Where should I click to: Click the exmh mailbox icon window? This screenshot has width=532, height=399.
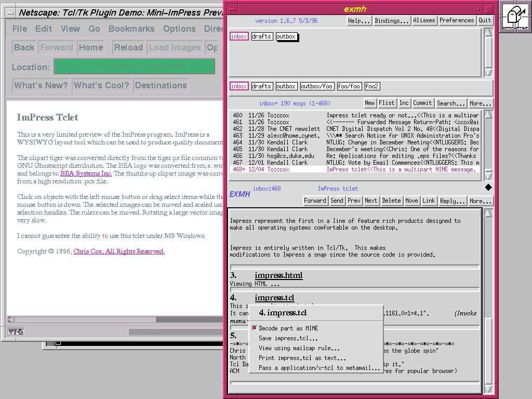[x=515, y=16]
